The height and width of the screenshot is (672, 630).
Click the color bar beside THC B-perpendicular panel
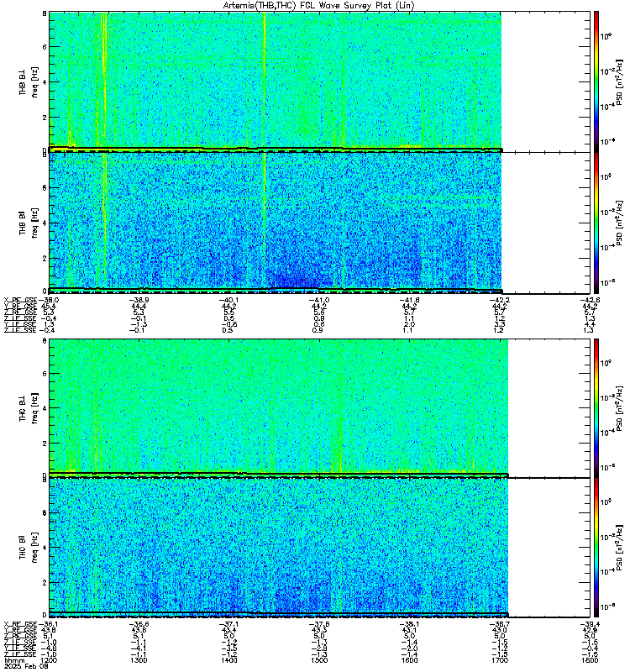[596, 408]
